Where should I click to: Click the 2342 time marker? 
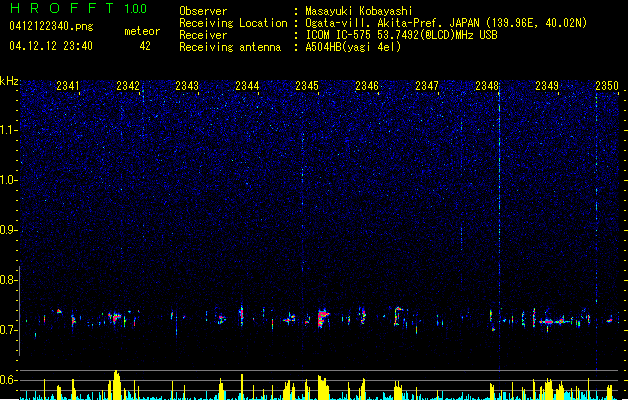(128, 86)
